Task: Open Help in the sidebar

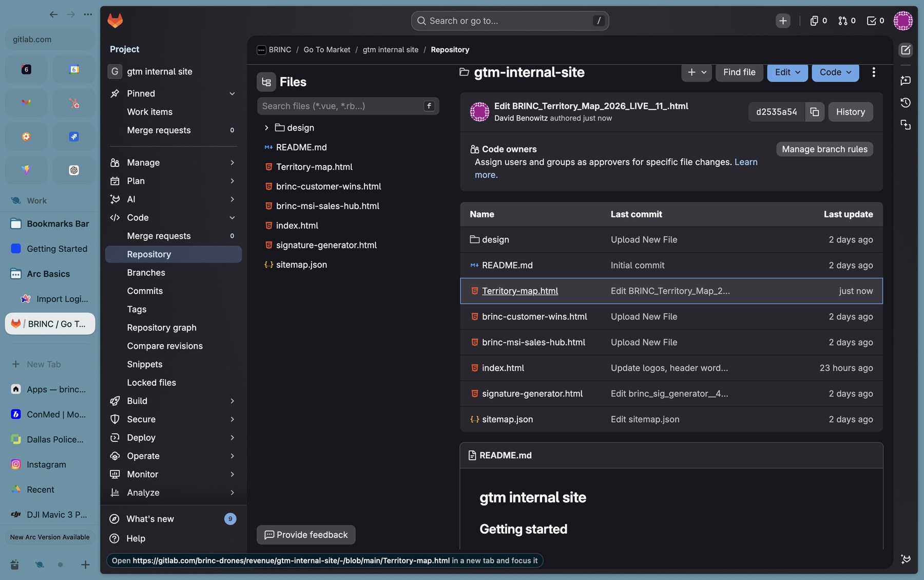Action: pyautogui.click(x=174, y=538)
